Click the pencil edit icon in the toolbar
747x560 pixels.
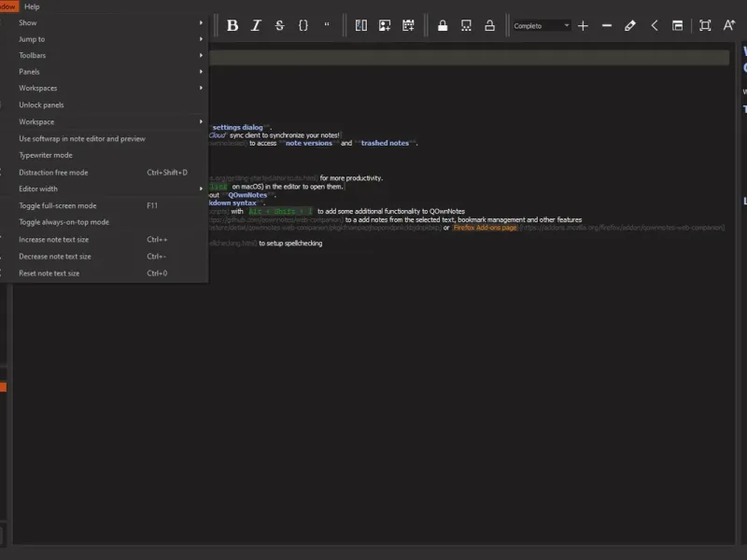tap(630, 25)
